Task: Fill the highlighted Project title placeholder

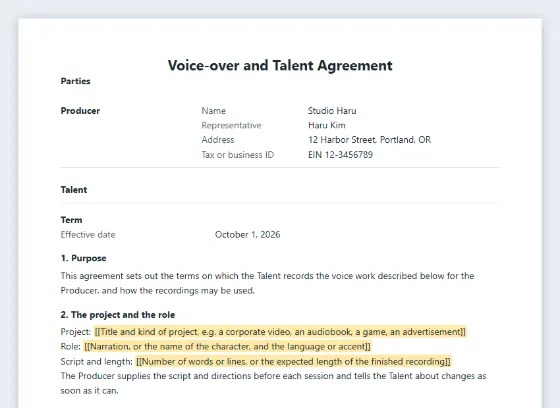Action: pos(280,332)
